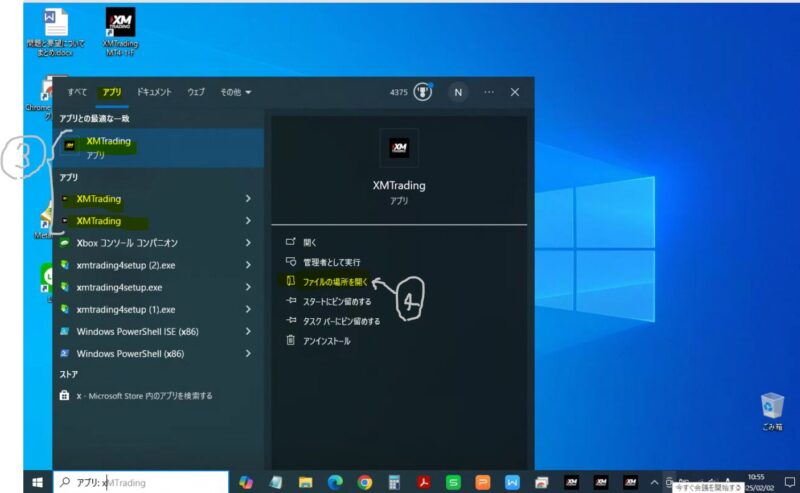Screen dimensions: 800x493
Task: Open Microsoft Edge from the taskbar
Action: pyautogui.click(x=335, y=482)
